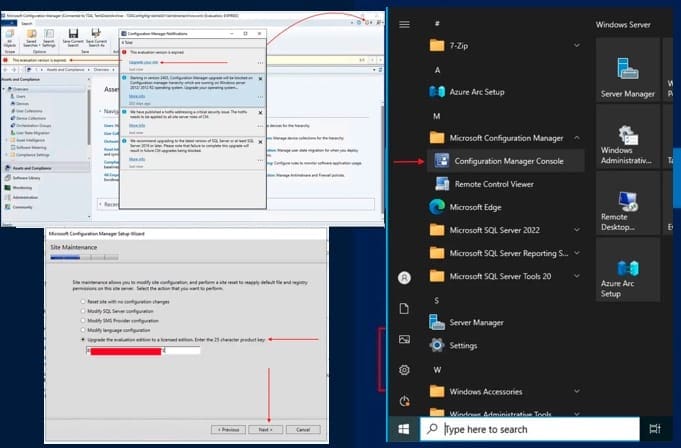Open Task View on the taskbar

[655, 429]
